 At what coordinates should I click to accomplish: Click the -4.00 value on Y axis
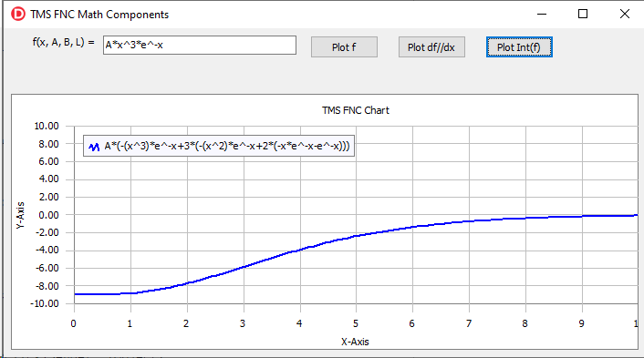47,250
